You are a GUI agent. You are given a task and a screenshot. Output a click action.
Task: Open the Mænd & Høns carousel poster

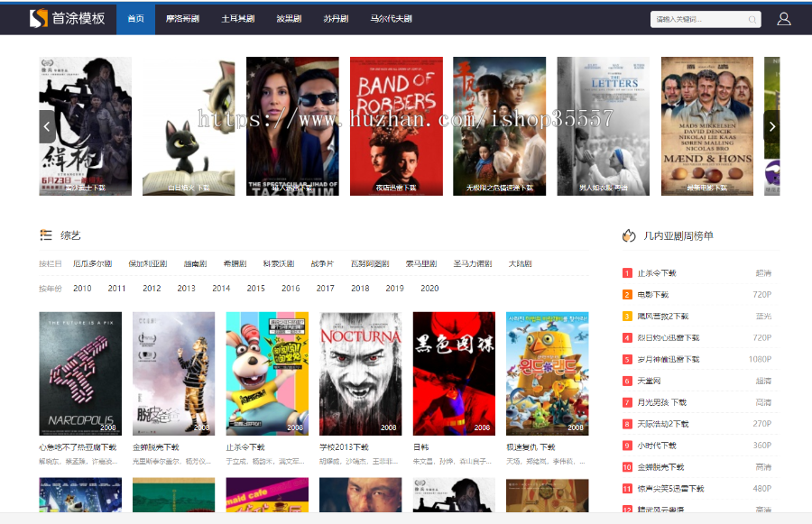(706, 126)
